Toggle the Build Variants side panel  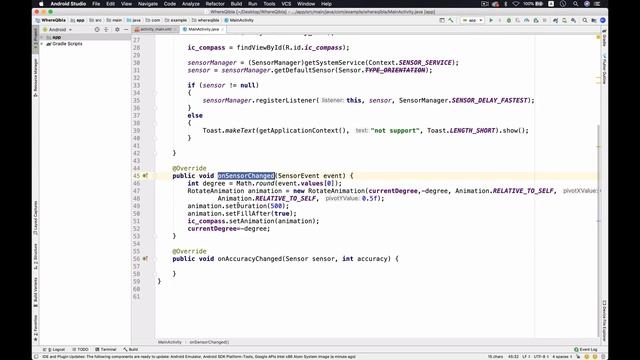[36, 292]
